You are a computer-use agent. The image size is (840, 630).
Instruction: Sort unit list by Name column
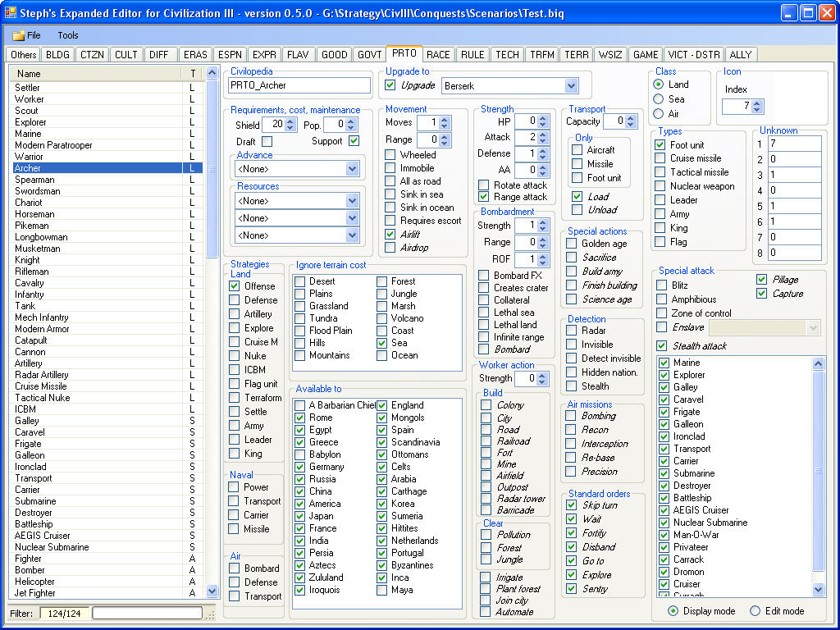97,73
